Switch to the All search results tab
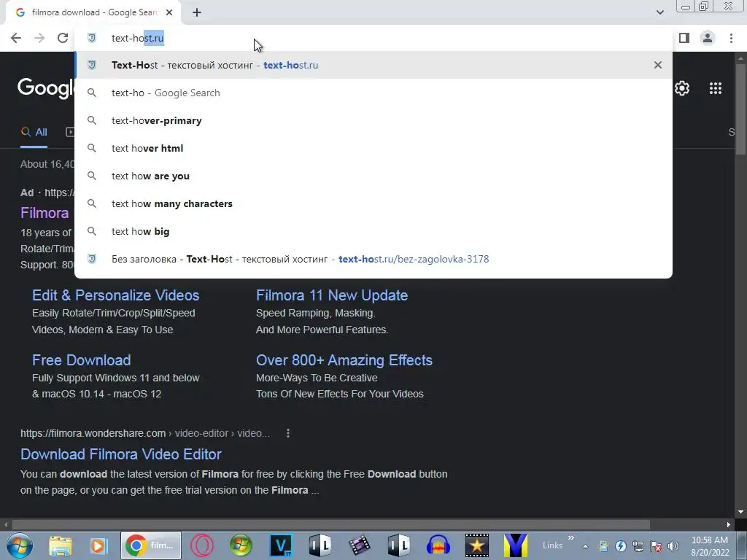 pyautogui.click(x=34, y=133)
